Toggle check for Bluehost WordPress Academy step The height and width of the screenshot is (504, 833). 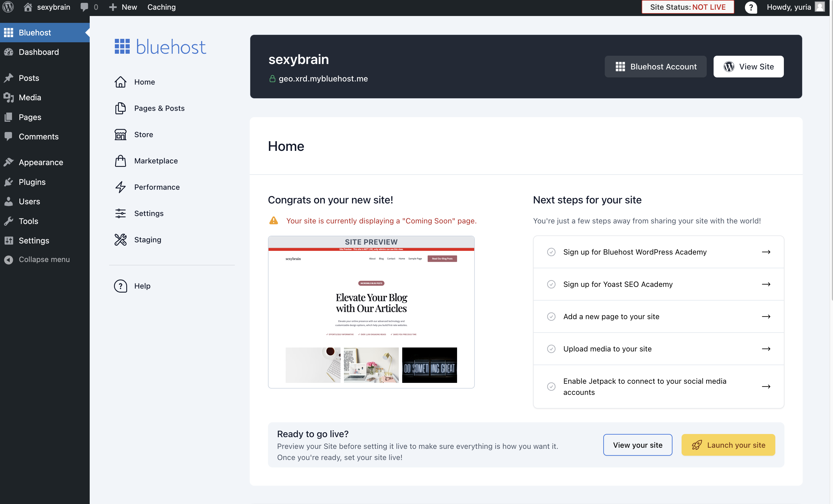pos(551,252)
